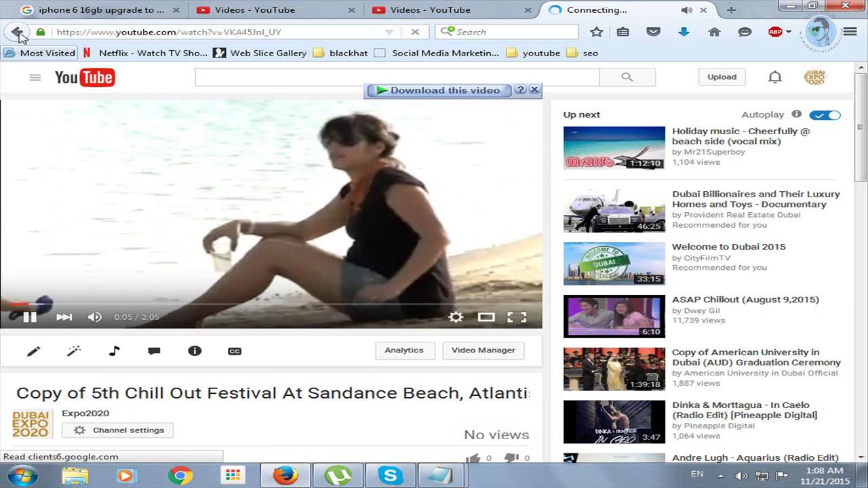The image size is (868, 488).
Task: Click the YouTube logo
Action: tap(85, 77)
